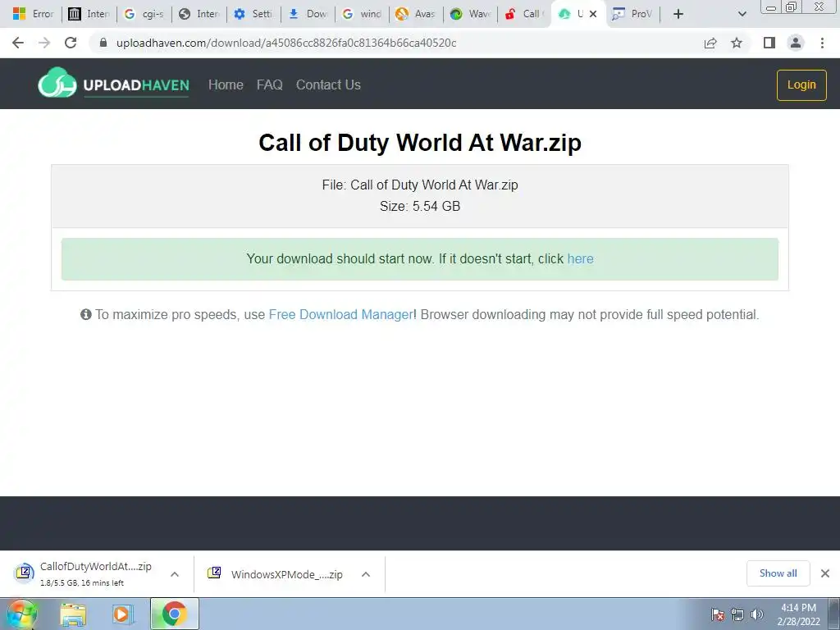The image size is (840, 630).
Task: Click the Login button
Action: coord(801,84)
